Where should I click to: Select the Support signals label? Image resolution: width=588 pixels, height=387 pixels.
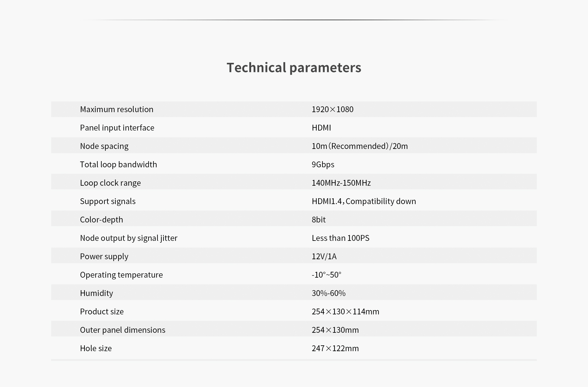108,201
